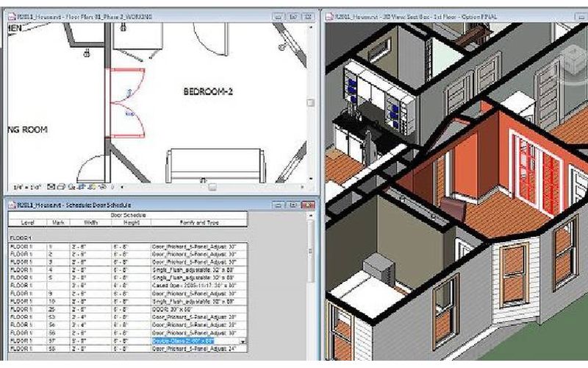This screenshot has height=368, width=588.
Task: Close the Floor Plan view window
Action: pyautogui.click(x=308, y=17)
